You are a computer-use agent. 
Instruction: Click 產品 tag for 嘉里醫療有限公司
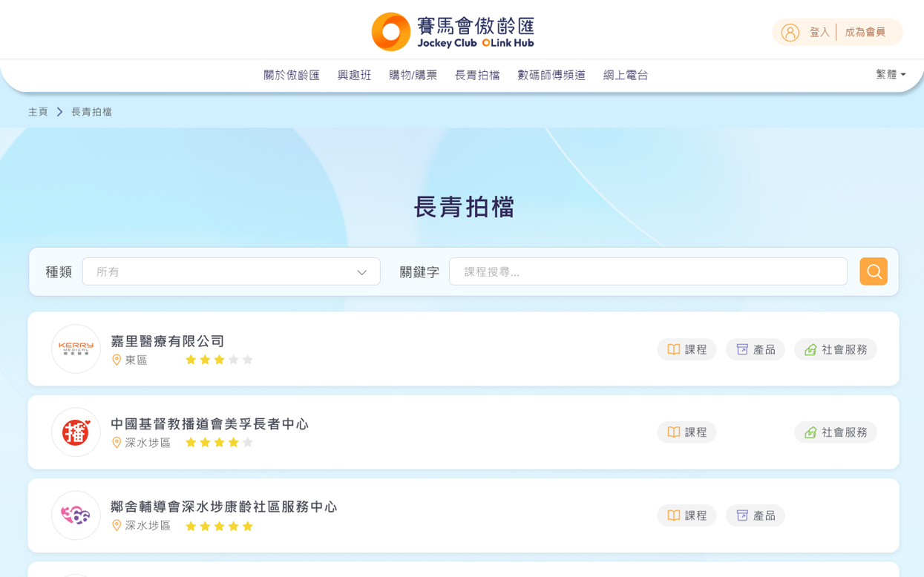[x=755, y=349]
